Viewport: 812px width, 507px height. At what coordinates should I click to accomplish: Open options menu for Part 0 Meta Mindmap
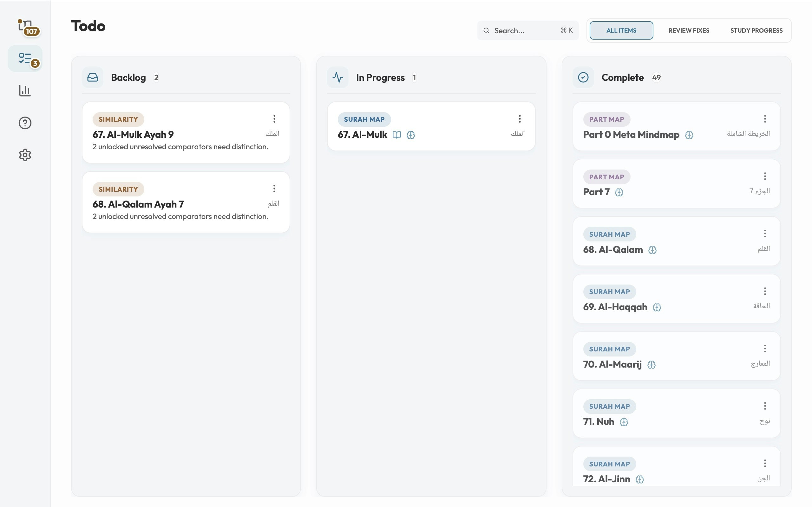(765, 119)
